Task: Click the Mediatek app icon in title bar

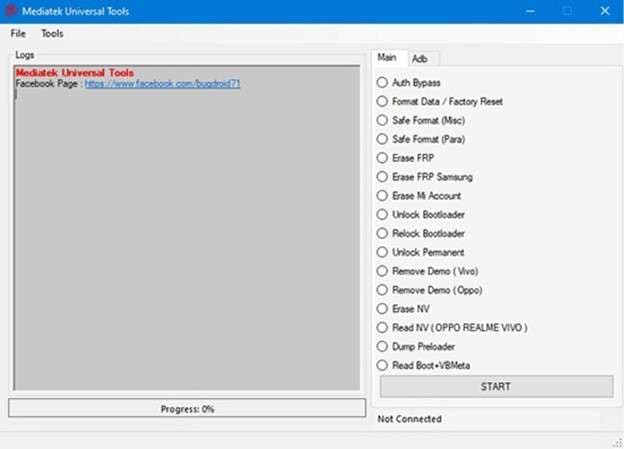Action: coord(11,11)
